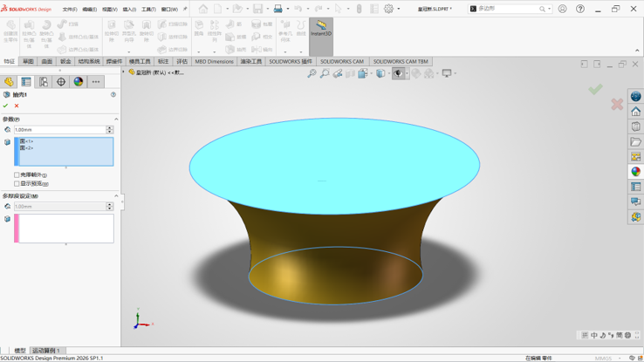Switch to the MBD Dimensions tab
Screen dimensions: 644x362
214,62
